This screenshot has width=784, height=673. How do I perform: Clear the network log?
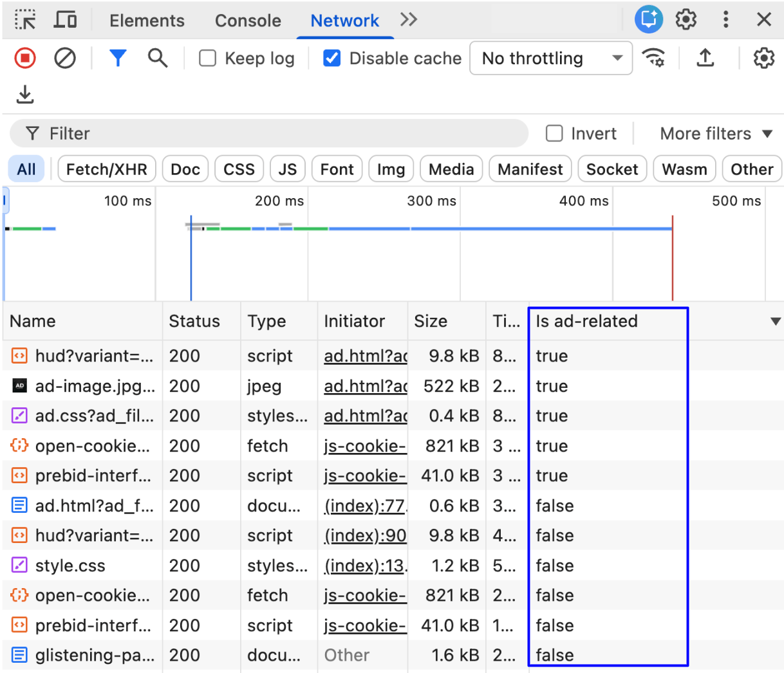[65, 59]
